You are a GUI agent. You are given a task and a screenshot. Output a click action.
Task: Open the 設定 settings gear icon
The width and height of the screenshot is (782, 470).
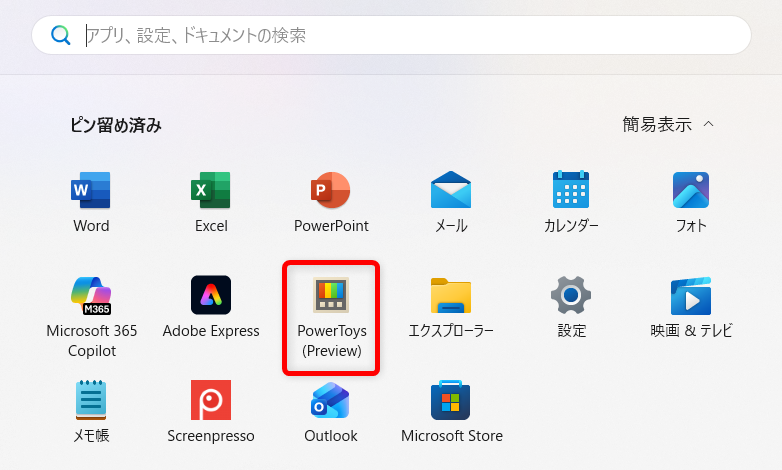pos(571,295)
